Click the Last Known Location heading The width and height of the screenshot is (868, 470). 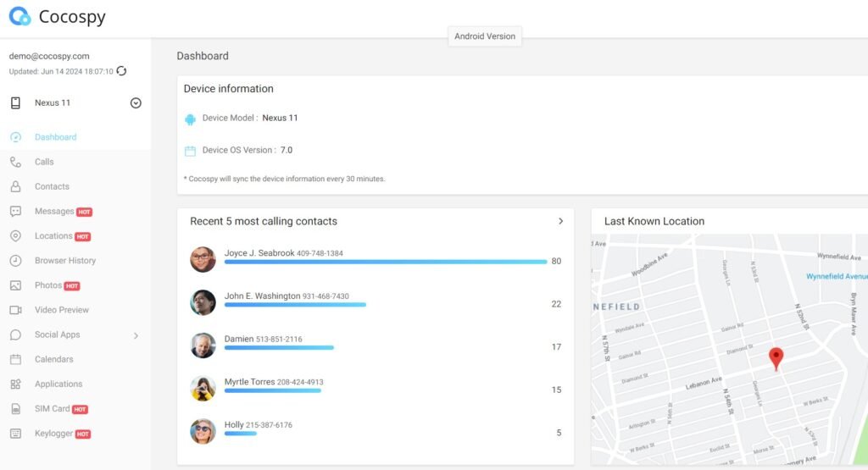coord(654,221)
